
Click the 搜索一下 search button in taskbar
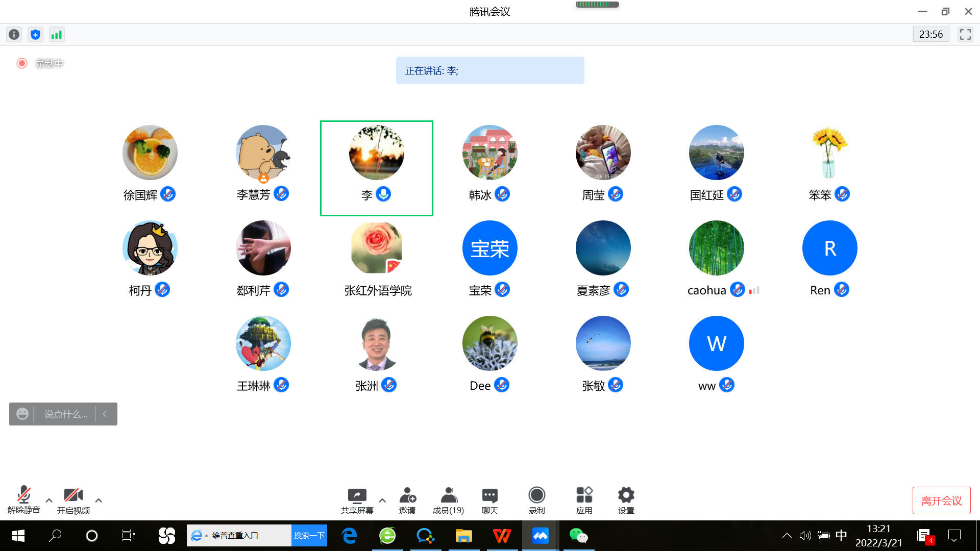(309, 535)
